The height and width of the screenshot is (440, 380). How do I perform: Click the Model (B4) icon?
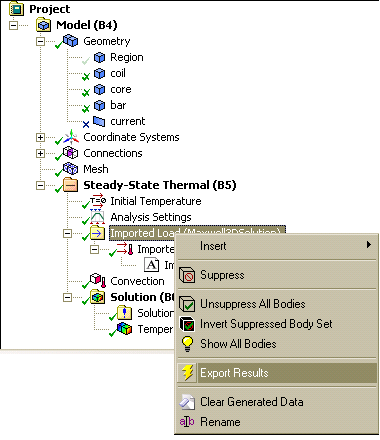click(x=44, y=25)
